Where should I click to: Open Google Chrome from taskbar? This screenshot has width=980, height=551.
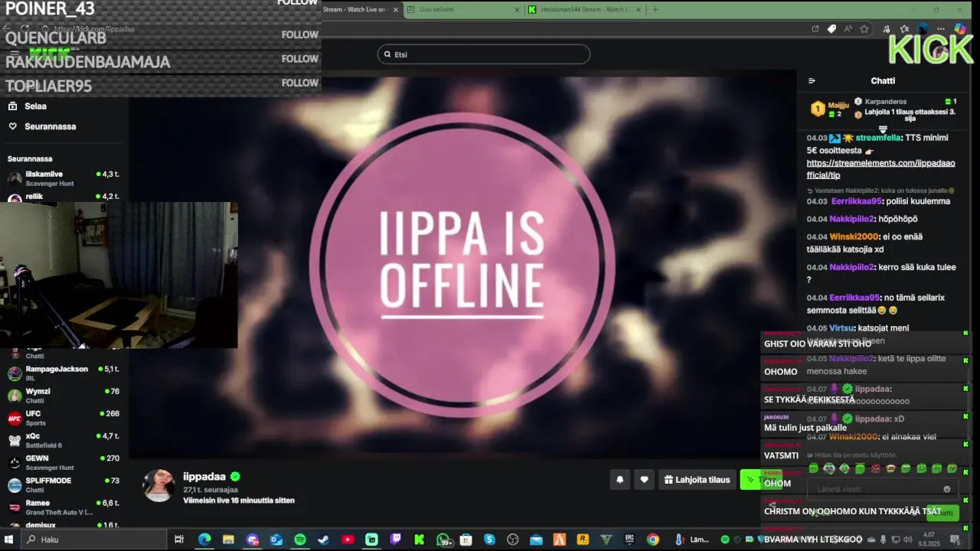click(x=653, y=540)
